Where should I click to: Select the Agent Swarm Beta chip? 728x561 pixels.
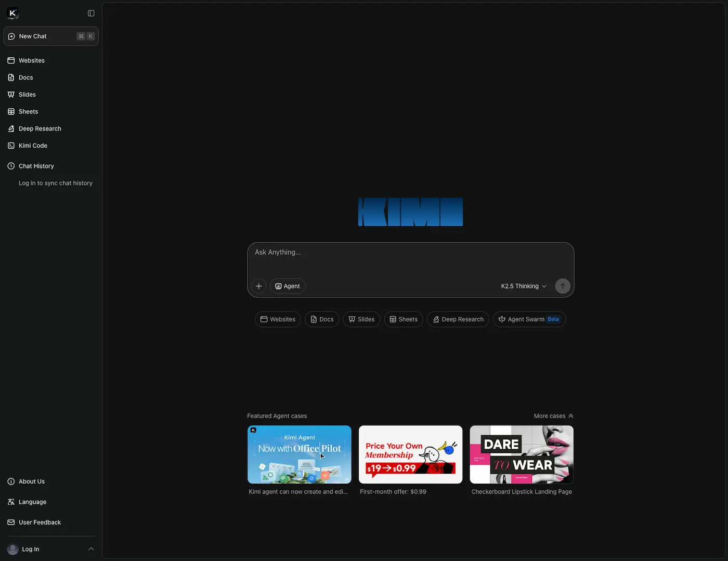coord(529,319)
